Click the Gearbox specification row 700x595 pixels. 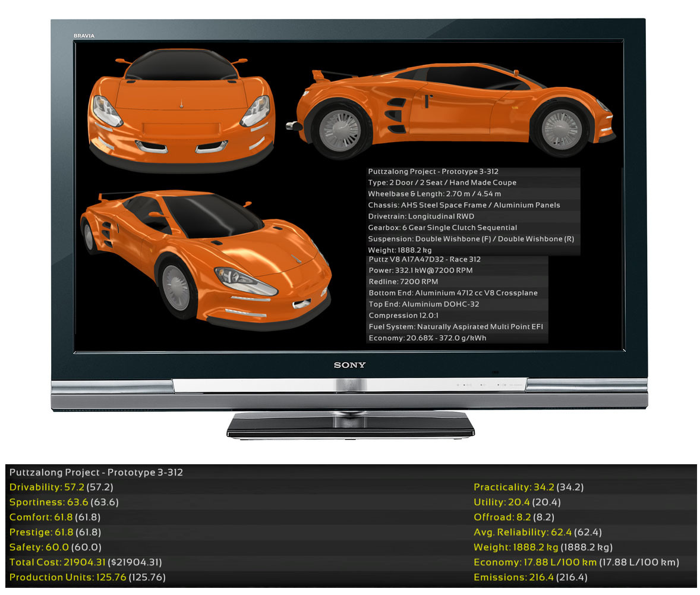coord(443,228)
